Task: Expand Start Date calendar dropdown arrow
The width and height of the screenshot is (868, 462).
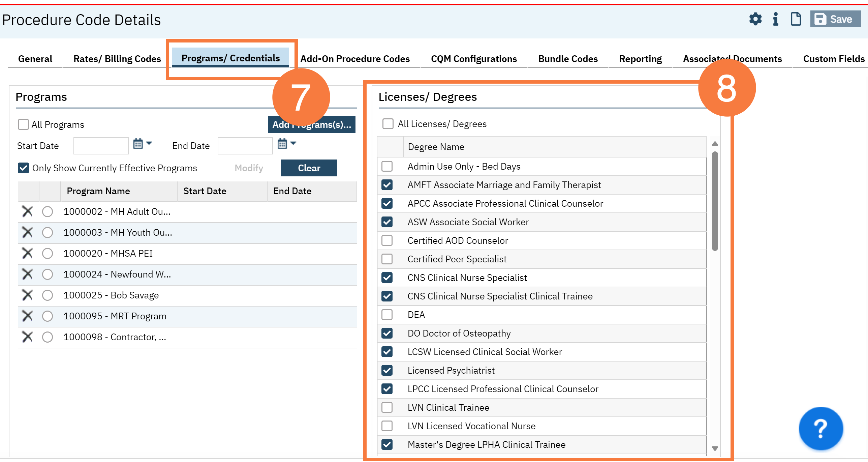Action: [149, 143]
